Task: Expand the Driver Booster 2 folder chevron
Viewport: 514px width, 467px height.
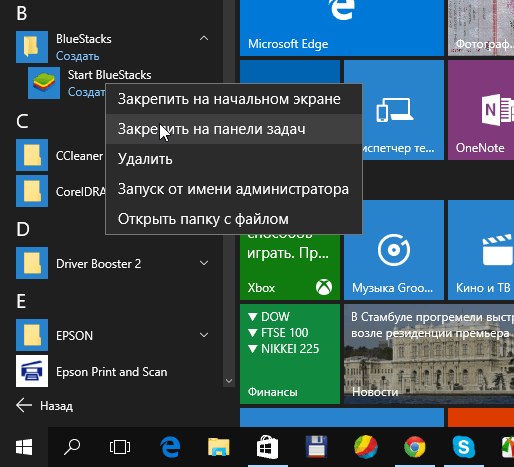Action: (204, 263)
